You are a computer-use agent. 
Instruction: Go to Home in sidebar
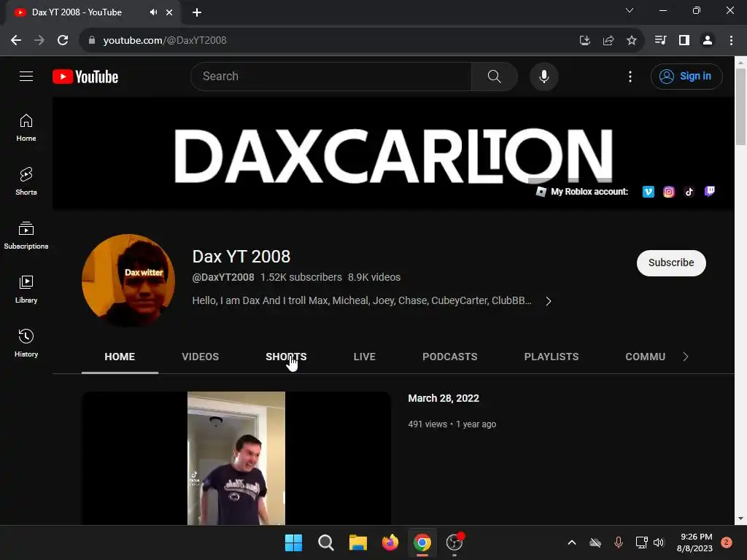pos(26,128)
